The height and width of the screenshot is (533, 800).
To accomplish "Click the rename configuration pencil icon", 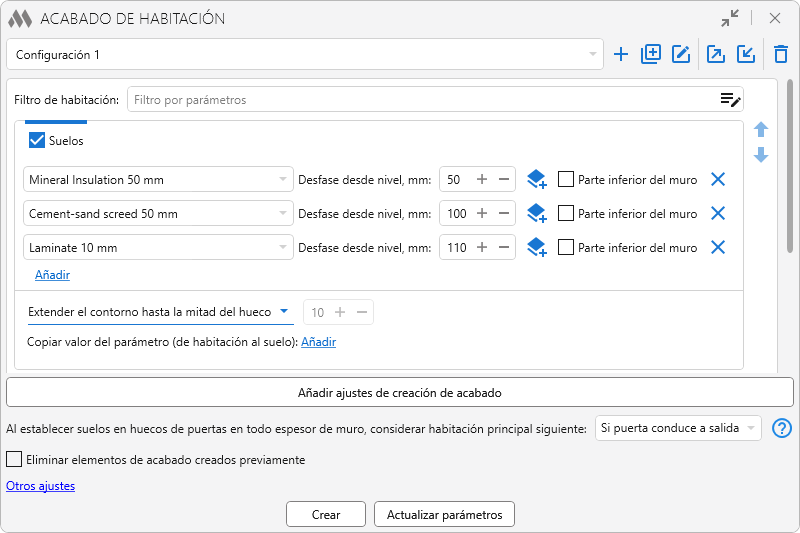I will tap(681, 55).
